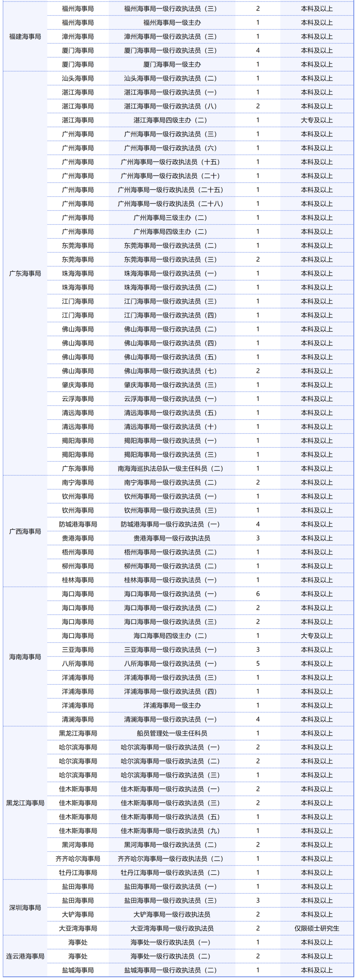Click count 6 in 海口海事局（一） row
Viewport: 357px width, 980px height.
click(258, 594)
